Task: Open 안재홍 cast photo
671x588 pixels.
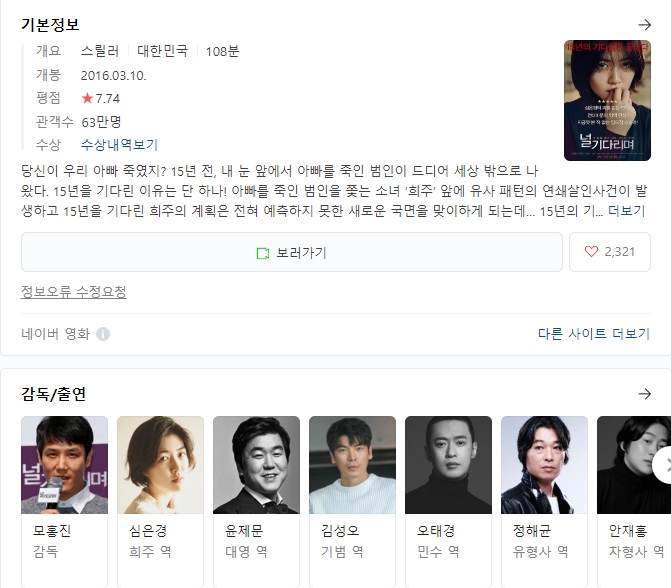Action: (634, 465)
